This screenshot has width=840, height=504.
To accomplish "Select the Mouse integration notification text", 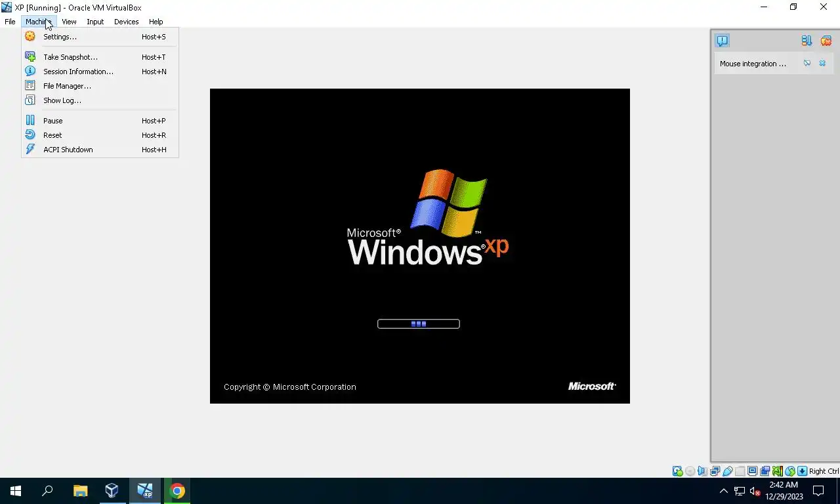I will [x=753, y=64].
